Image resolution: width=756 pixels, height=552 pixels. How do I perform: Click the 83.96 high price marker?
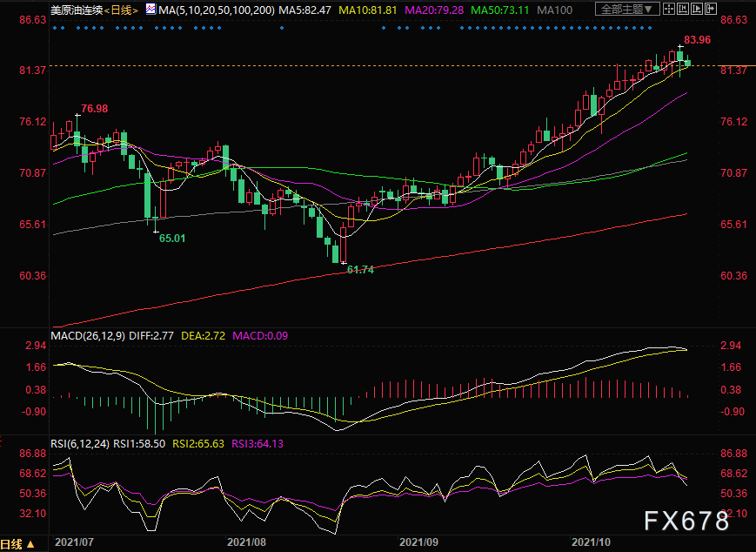pos(697,40)
